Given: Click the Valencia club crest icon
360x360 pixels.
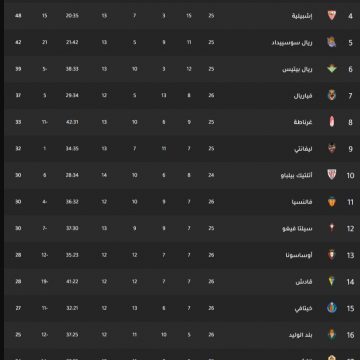Looking at the screenshot, I should (332, 201).
